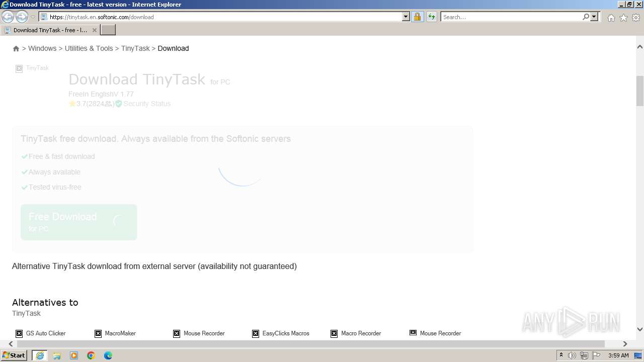Viewport: 644px width, 362px height.
Task: Open the Utilities & Tools breadcrumb link
Action: pos(89,48)
